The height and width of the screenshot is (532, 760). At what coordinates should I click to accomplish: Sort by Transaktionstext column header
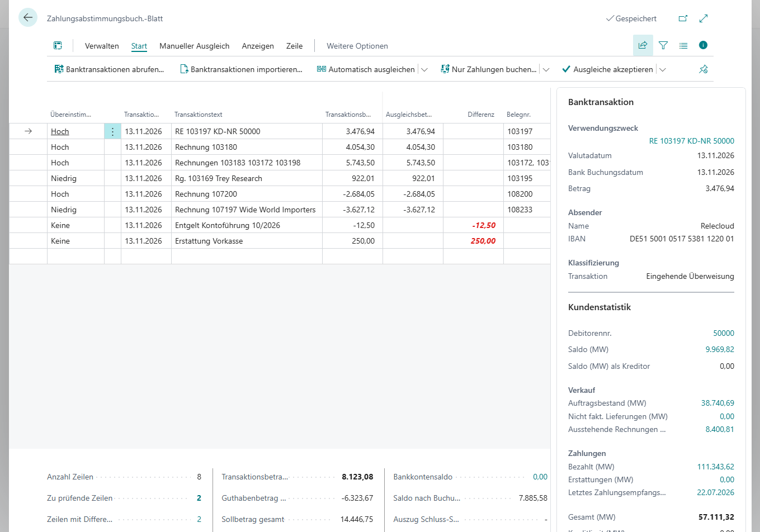tap(199, 115)
